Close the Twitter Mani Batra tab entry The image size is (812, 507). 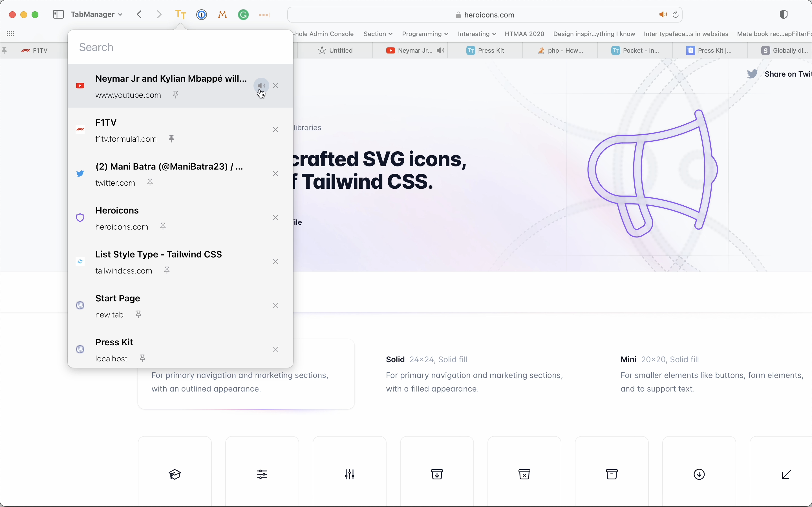275,173
